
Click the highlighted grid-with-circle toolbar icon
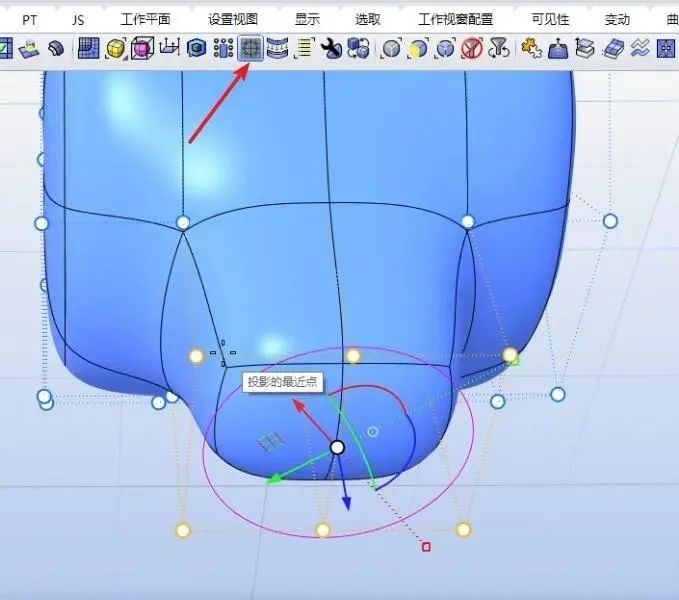coord(251,48)
